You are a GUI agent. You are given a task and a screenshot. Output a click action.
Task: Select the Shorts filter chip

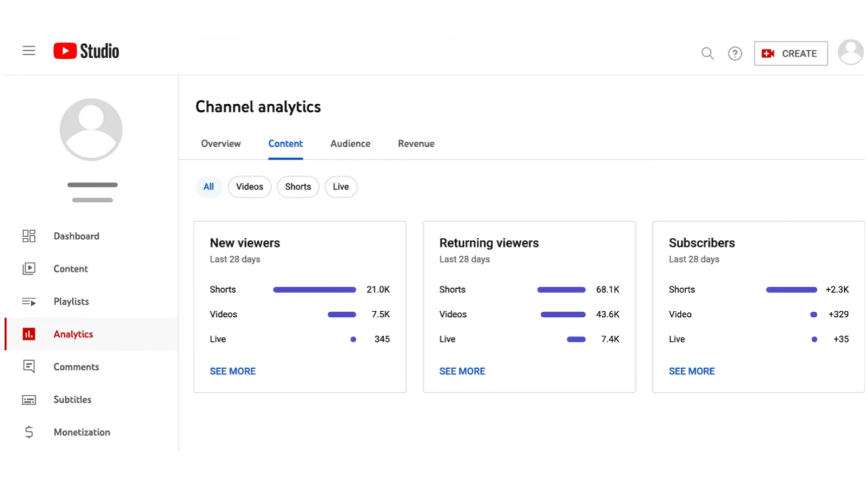coord(298,187)
